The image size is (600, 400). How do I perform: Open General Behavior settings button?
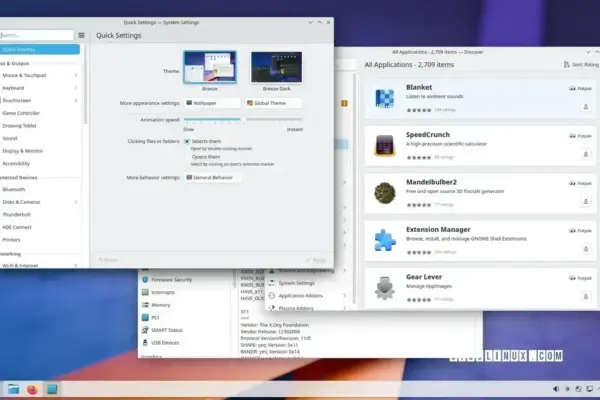tap(212, 178)
